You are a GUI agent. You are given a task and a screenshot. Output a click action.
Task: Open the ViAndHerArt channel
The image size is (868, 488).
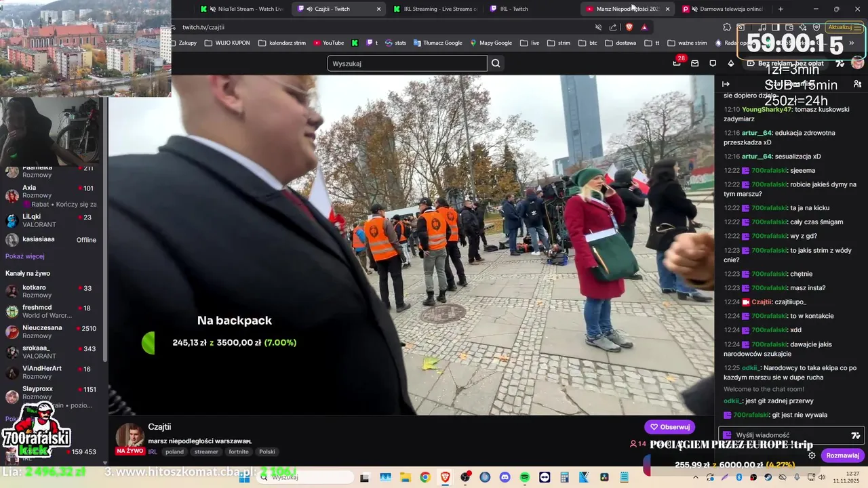53,373
